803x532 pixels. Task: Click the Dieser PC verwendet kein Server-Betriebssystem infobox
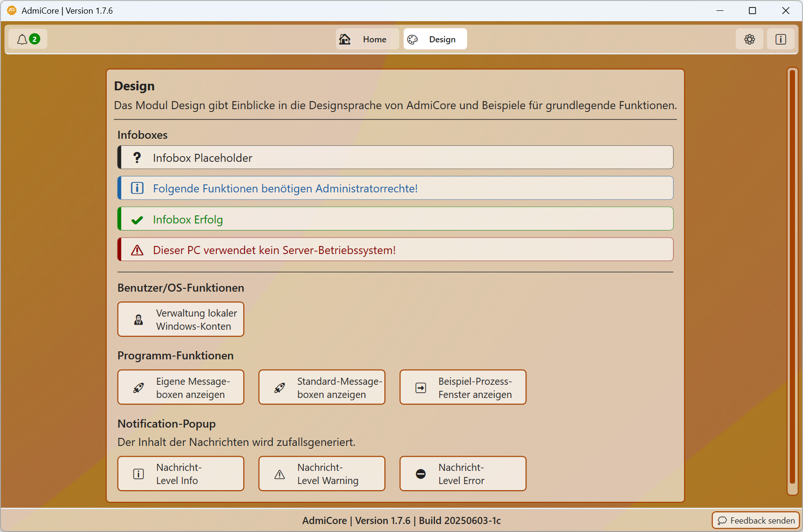[395, 250]
